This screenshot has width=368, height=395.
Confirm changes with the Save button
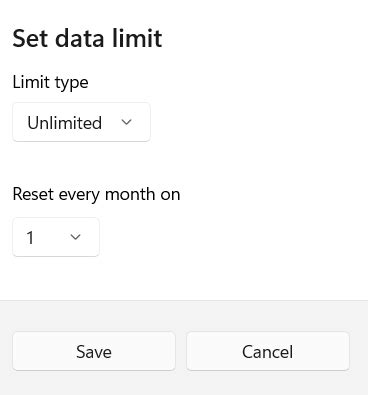click(x=94, y=351)
